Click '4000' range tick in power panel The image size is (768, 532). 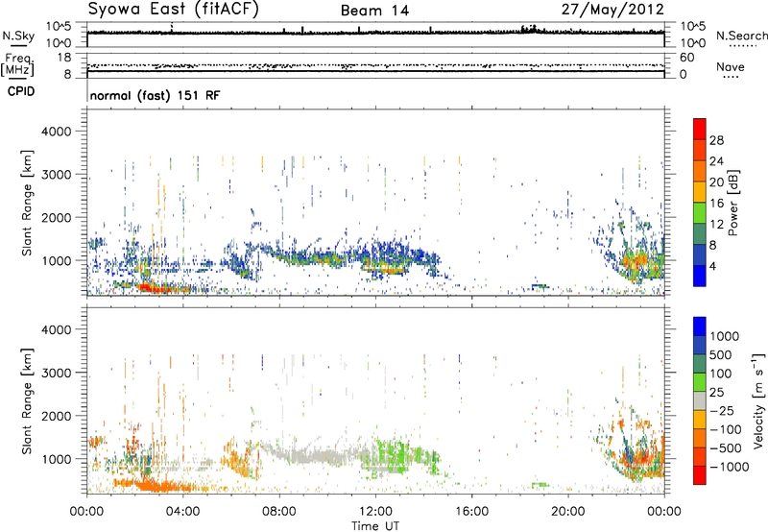tap(56, 132)
